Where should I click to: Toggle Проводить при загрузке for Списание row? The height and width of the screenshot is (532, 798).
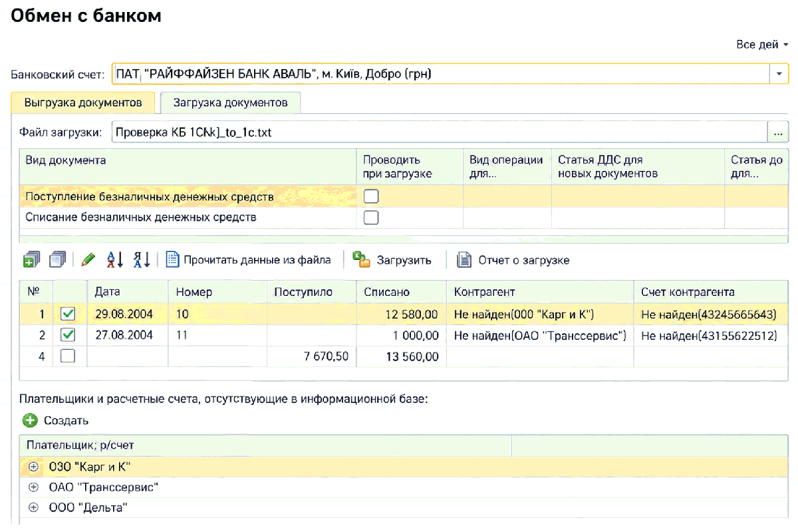point(371,217)
